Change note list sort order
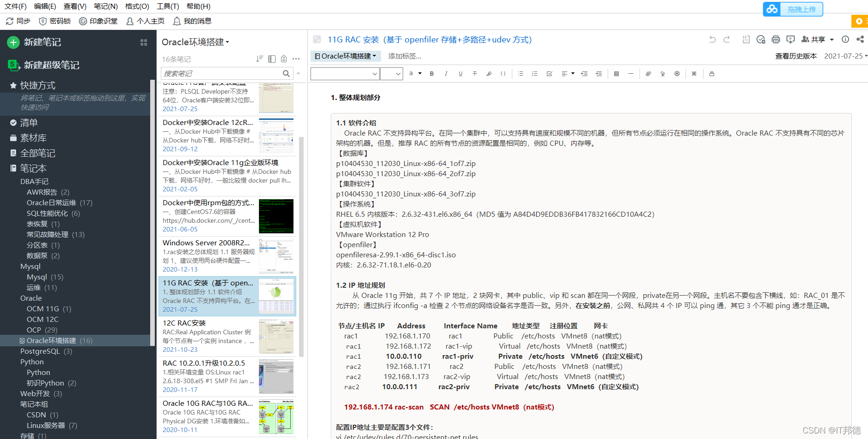 260,59
